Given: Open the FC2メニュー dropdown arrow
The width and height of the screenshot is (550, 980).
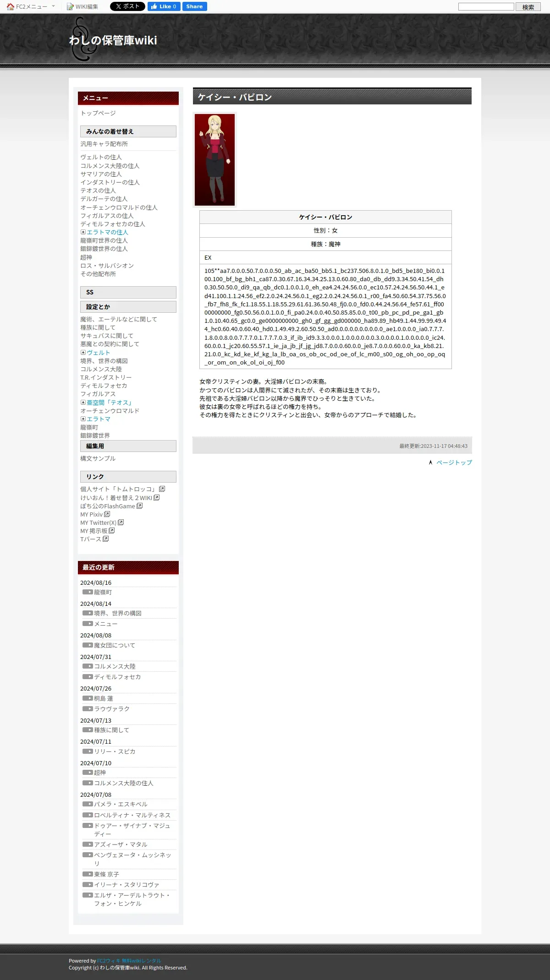Looking at the screenshot, I should tap(53, 6).
